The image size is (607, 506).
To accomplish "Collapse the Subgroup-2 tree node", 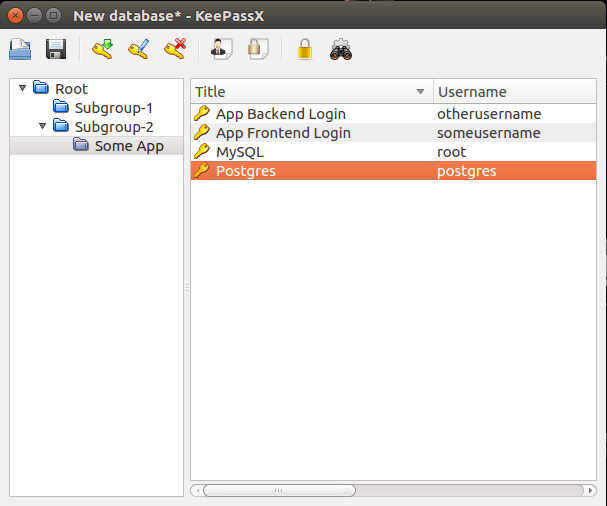I will pyautogui.click(x=43, y=126).
